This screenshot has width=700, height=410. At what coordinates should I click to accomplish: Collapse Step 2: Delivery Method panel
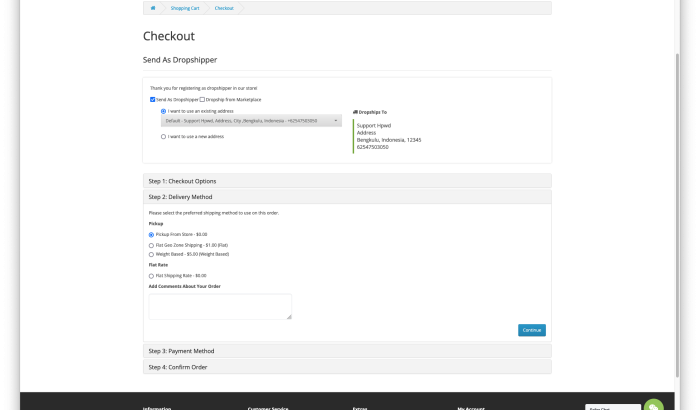[347, 197]
